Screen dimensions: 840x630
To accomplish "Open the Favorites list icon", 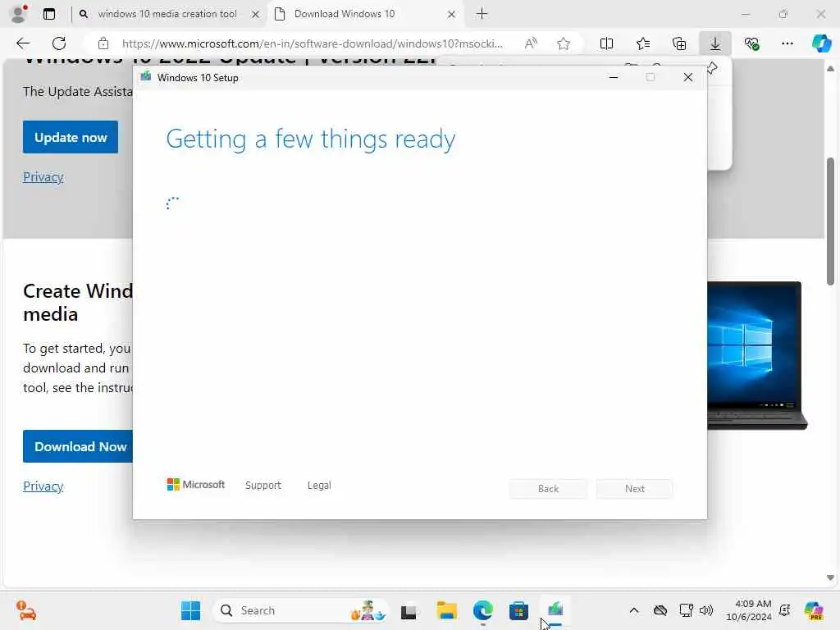I will tap(643, 43).
